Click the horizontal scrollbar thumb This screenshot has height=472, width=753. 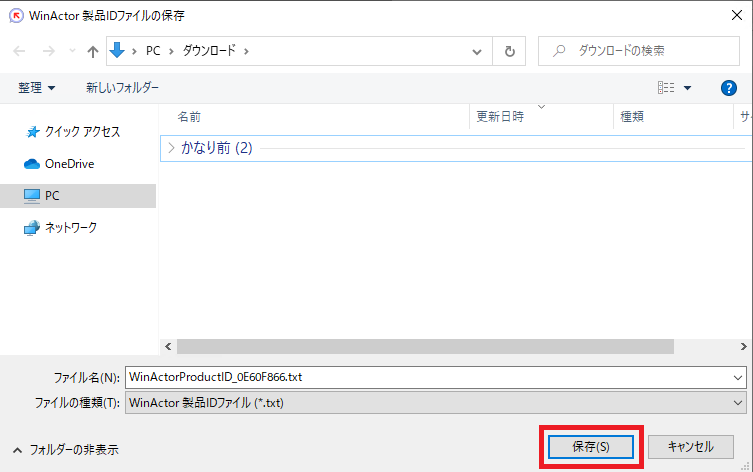pyautogui.click(x=425, y=346)
